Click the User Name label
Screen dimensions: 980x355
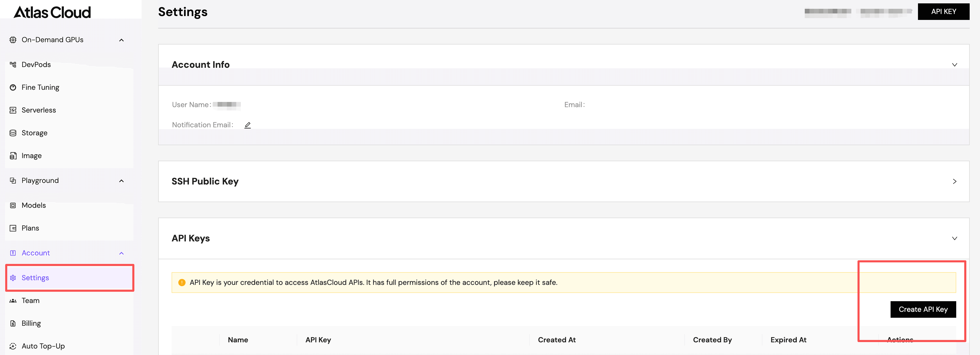pyautogui.click(x=191, y=105)
